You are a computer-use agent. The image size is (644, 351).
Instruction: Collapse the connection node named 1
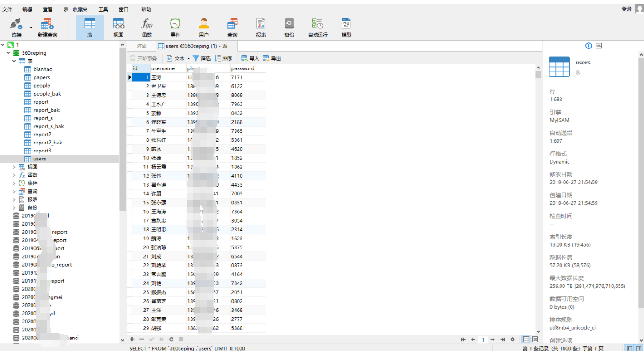coord(3,45)
